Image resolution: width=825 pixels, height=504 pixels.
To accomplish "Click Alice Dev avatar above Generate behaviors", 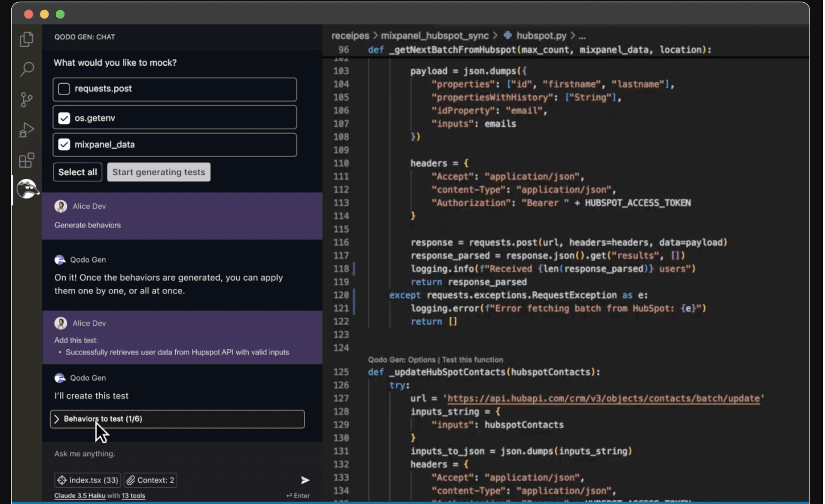I will (61, 206).
